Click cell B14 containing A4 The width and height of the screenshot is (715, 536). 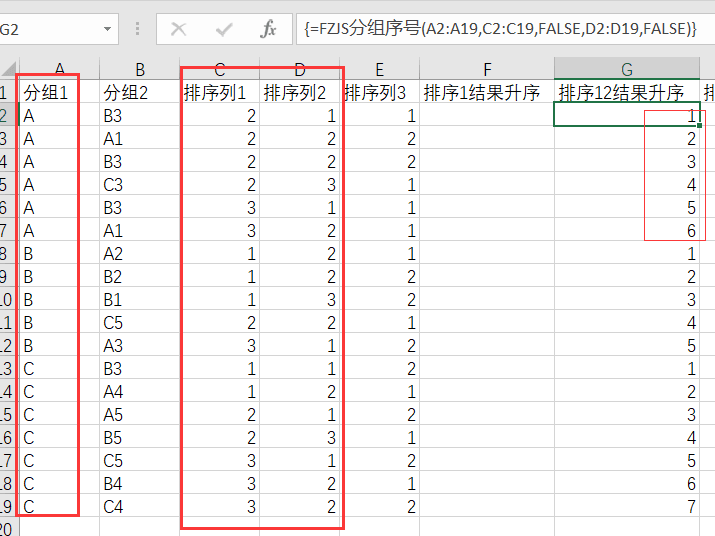coord(140,391)
